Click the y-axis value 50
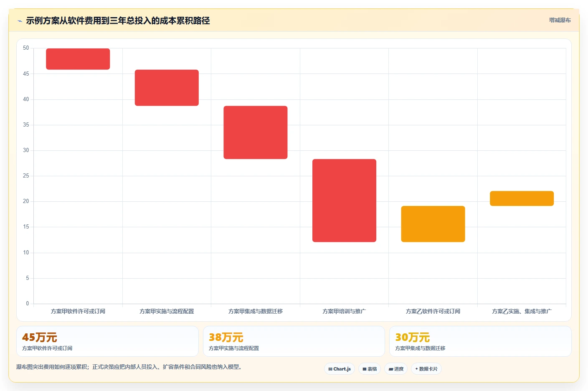 [x=26, y=48]
